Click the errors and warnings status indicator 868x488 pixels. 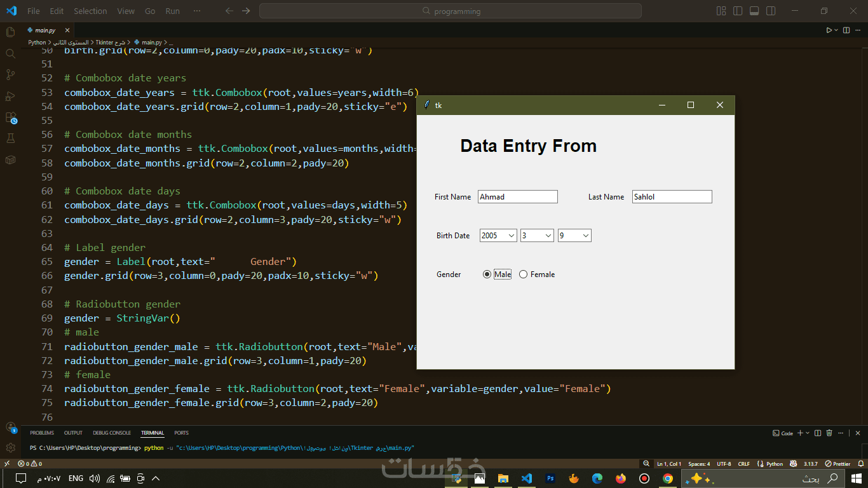pyautogui.click(x=30, y=464)
